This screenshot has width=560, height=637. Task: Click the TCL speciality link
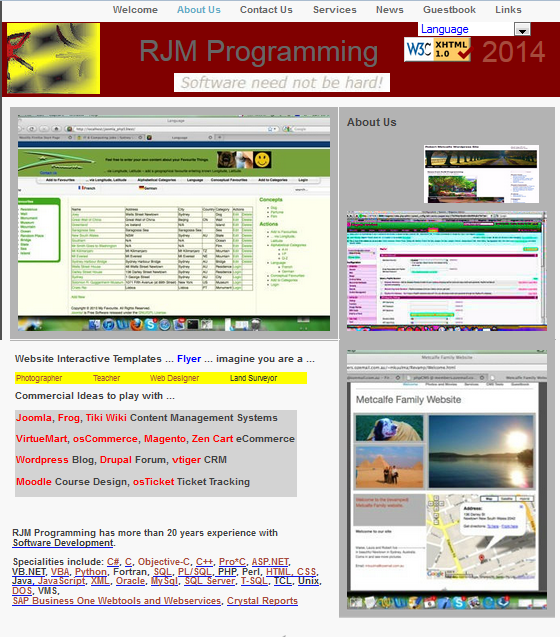pyautogui.click(x=282, y=581)
